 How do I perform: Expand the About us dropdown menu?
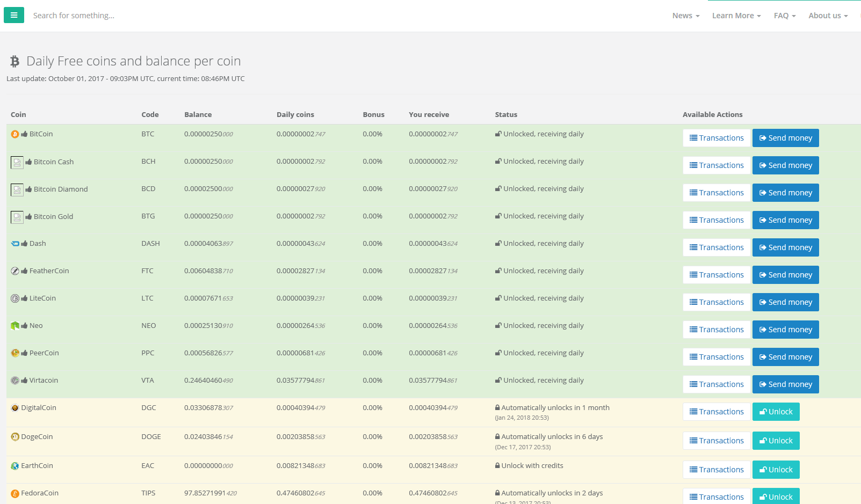(828, 16)
